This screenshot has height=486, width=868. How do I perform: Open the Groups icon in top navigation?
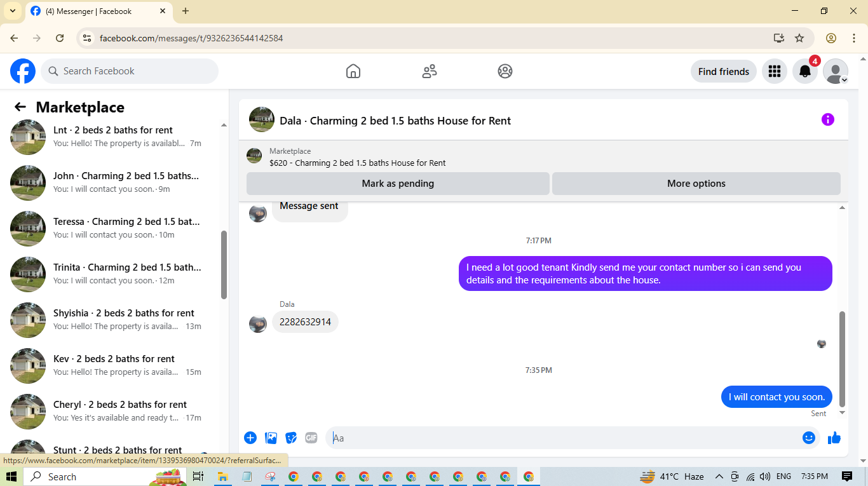505,71
